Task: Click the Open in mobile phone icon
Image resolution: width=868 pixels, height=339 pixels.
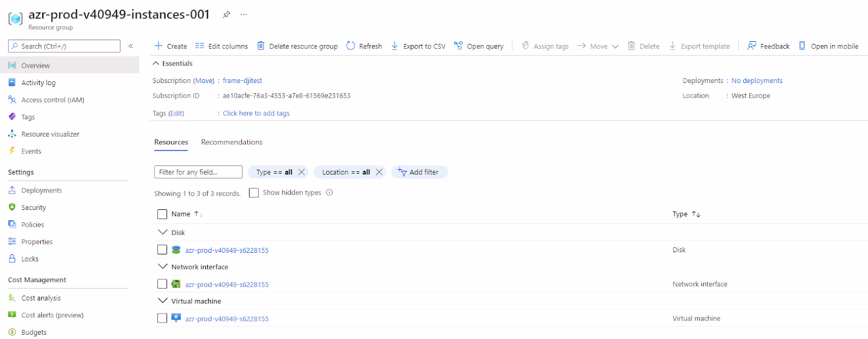Action: pyautogui.click(x=802, y=46)
